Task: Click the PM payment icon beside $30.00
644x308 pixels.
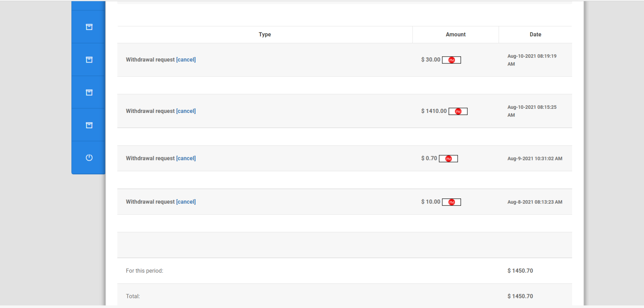Action: tap(451, 60)
